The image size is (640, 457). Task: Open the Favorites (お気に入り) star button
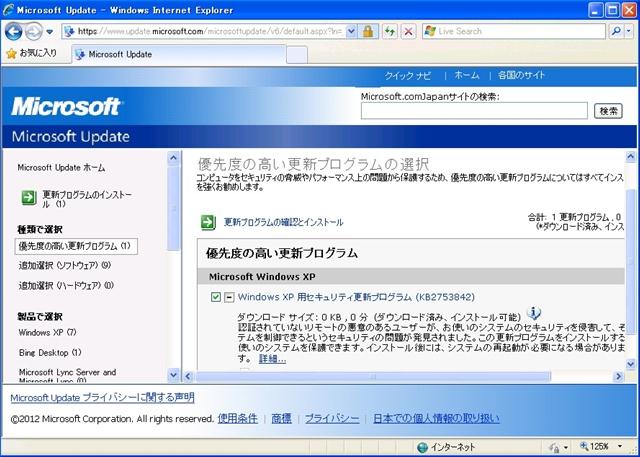pos(32,53)
